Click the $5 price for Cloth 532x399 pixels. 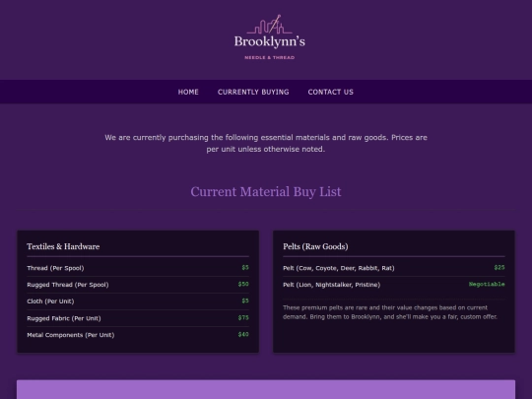pos(245,300)
